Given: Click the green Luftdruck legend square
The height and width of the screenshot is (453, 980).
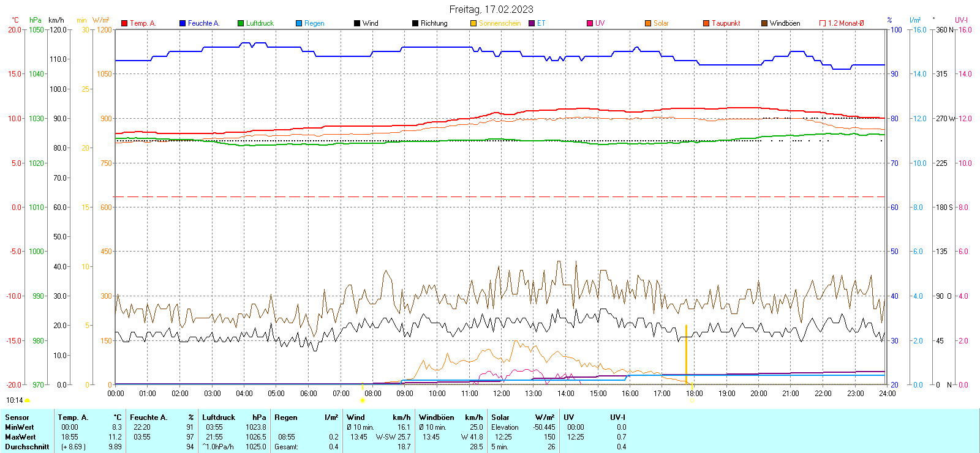Looking at the screenshot, I should [241, 23].
